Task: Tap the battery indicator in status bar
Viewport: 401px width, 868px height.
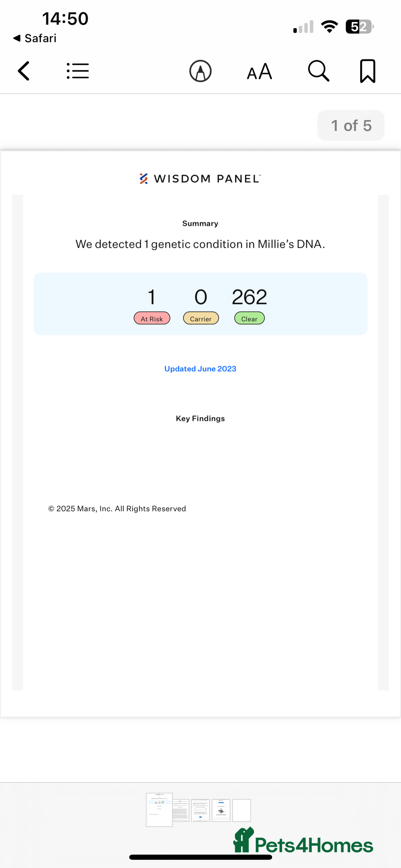Action: pos(359,27)
